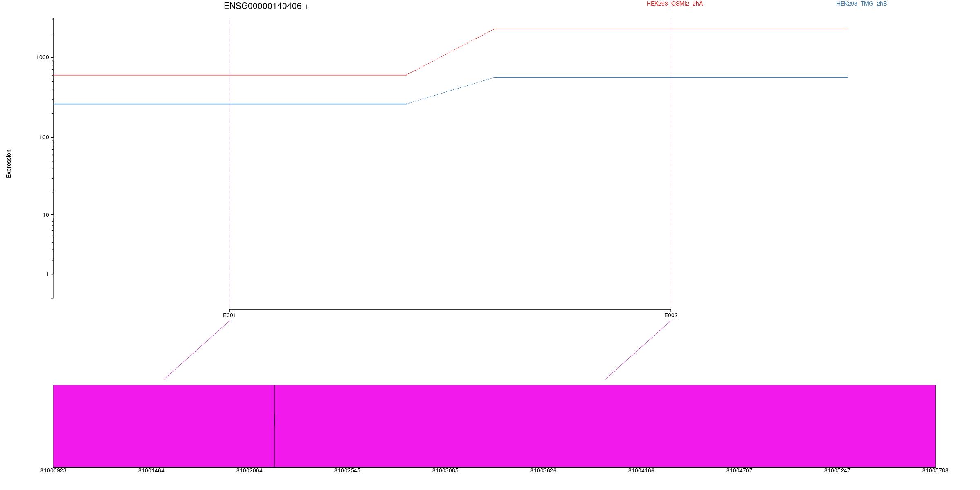980x490 pixels.
Task: Select the HEK293_OSMI2_2hA legend label
Action: [x=675, y=4]
